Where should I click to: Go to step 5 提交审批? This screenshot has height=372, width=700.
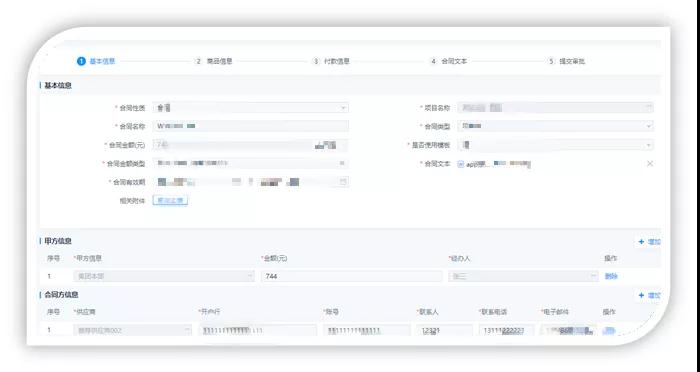pos(567,61)
